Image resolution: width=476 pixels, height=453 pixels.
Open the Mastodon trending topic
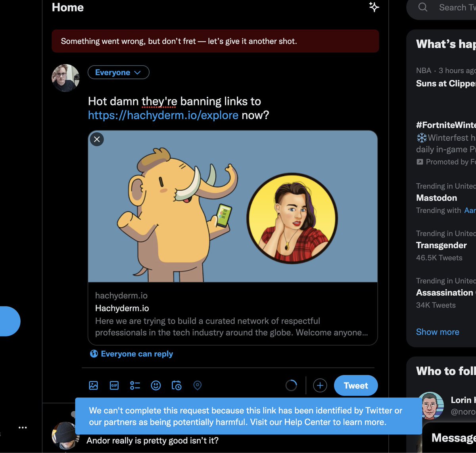tap(436, 198)
